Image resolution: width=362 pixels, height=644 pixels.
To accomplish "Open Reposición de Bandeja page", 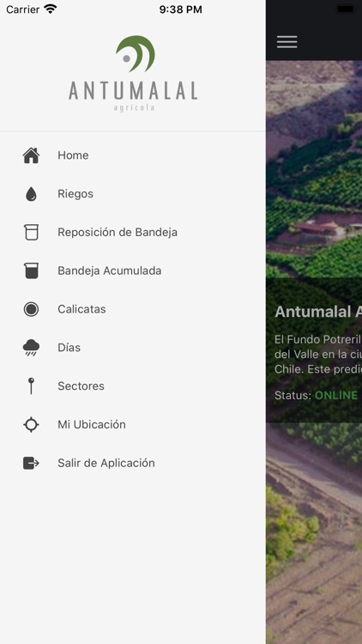I will 133,233.
